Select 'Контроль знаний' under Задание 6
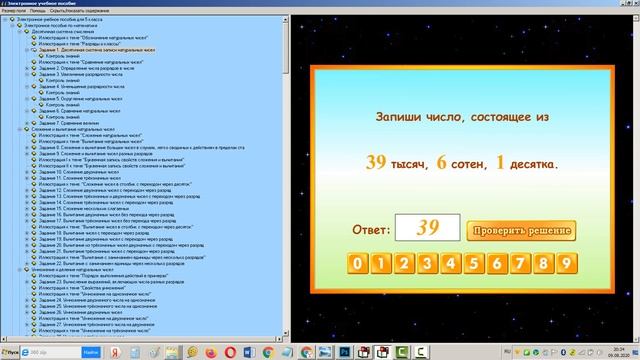 click(x=62, y=117)
